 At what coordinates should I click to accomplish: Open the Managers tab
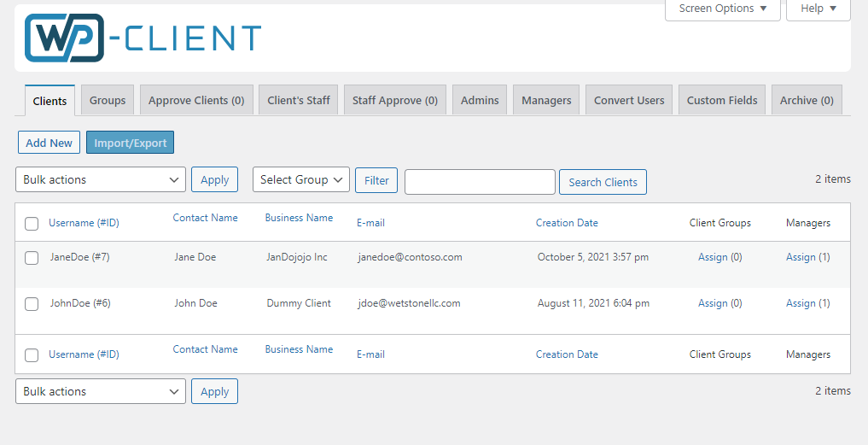point(546,100)
